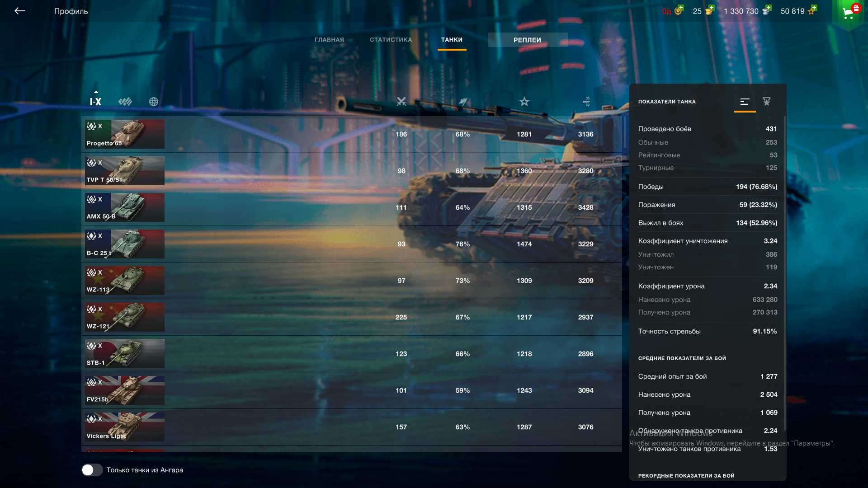Click 'Рейтинговые' battles row
This screenshot has height=488, width=868.
[708, 155]
